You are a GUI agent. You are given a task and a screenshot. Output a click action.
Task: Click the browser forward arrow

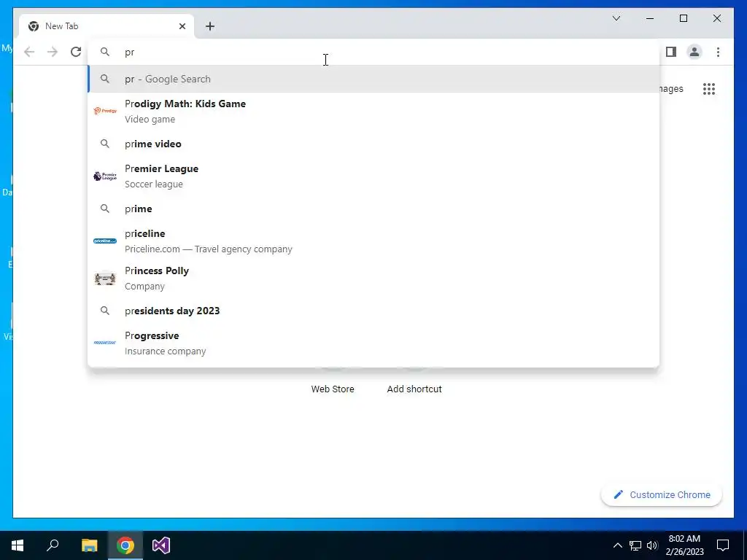pos(53,52)
